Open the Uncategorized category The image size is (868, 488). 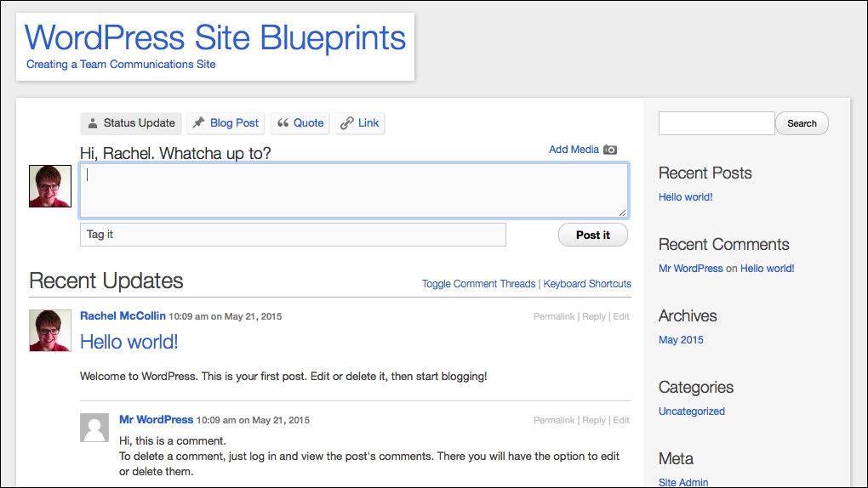click(x=691, y=411)
